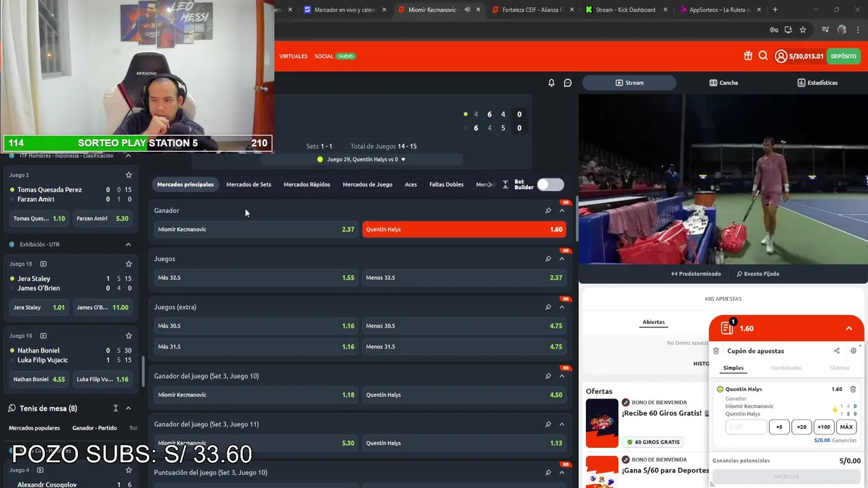Toggle the Bet Builder switch
The width and height of the screenshot is (868, 488).
[x=550, y=184]
